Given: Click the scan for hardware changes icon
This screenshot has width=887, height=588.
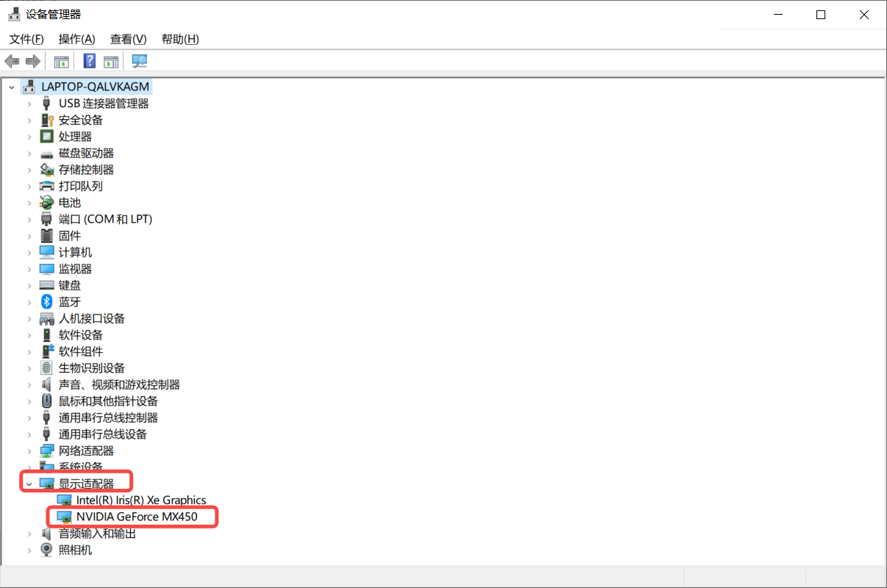Looking at the screenshot, I should tap(139, 61).
